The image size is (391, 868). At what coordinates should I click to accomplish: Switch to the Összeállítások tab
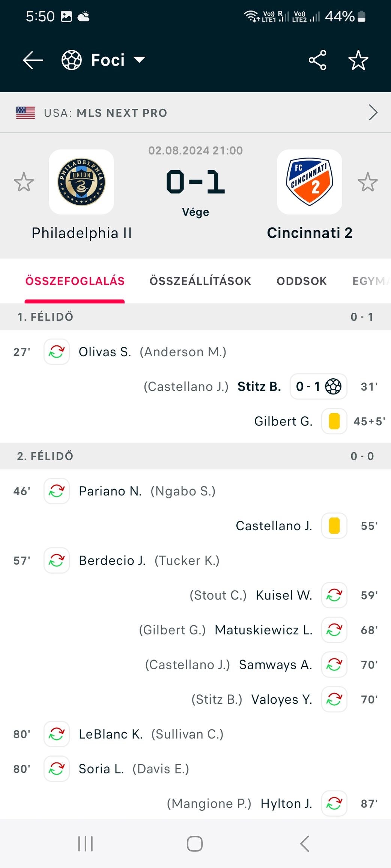200,281
